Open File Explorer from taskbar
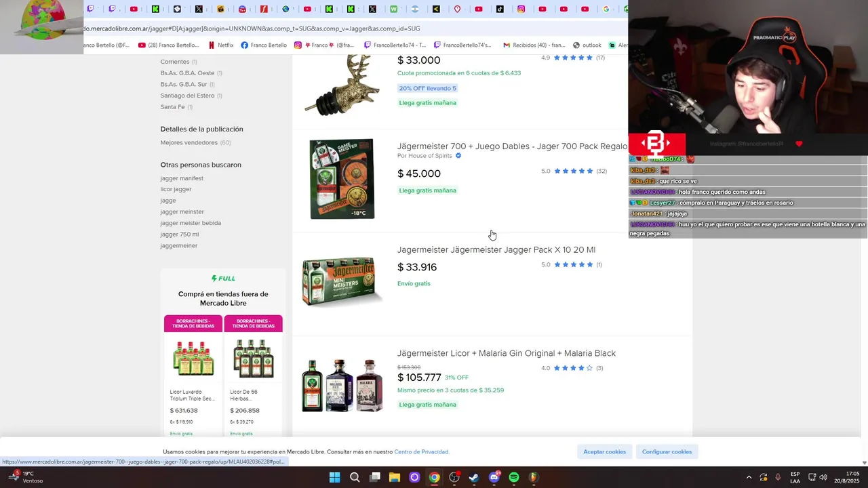The width and height of the screenshot is (868, 488). tap(394, 477)
